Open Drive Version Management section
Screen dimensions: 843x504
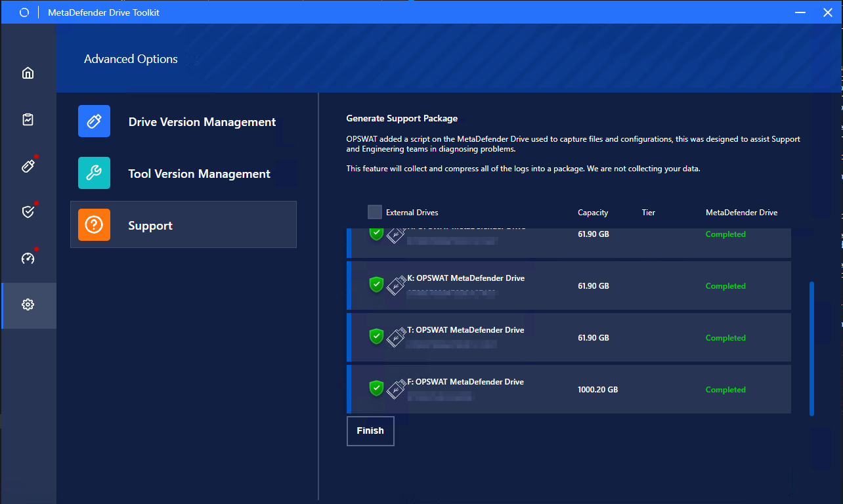point(183,121)
